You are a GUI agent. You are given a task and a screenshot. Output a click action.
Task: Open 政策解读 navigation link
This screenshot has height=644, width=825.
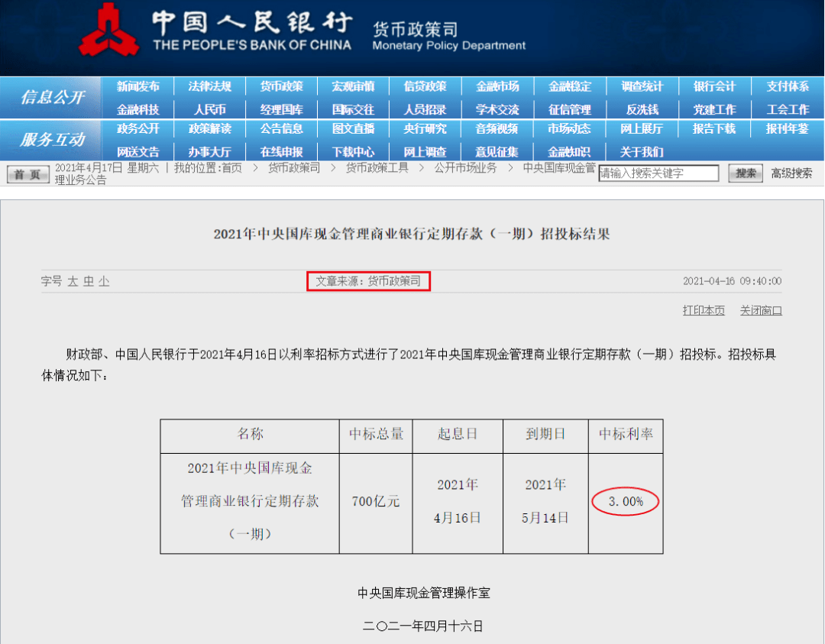click(x=210, y=128)
